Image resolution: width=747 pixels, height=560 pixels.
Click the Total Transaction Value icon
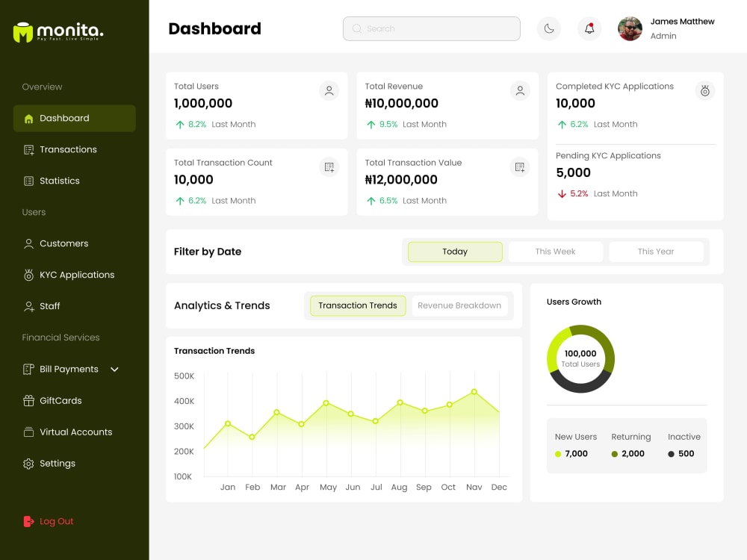pyautogui.click(x=520, y=167)
